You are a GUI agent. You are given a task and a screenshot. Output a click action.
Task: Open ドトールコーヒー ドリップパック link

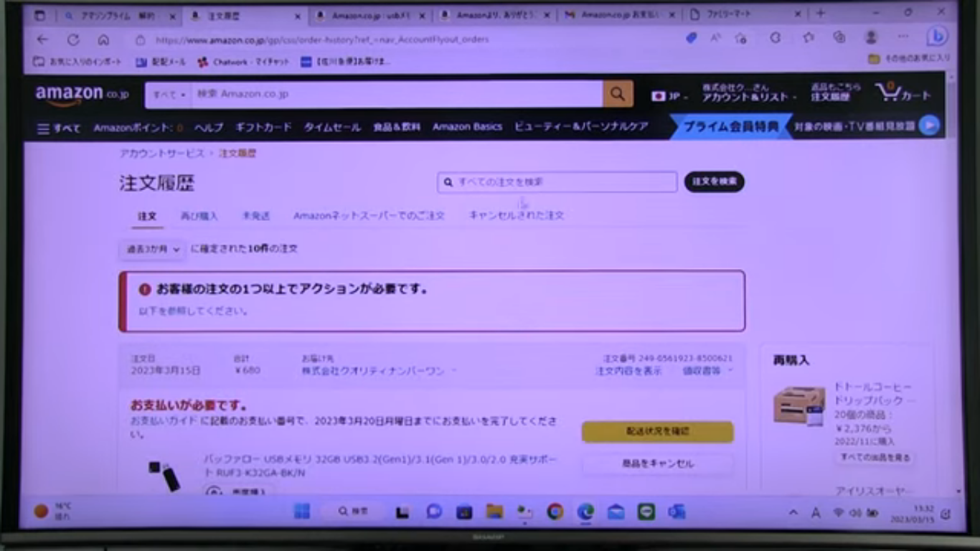tap(874, 394)
